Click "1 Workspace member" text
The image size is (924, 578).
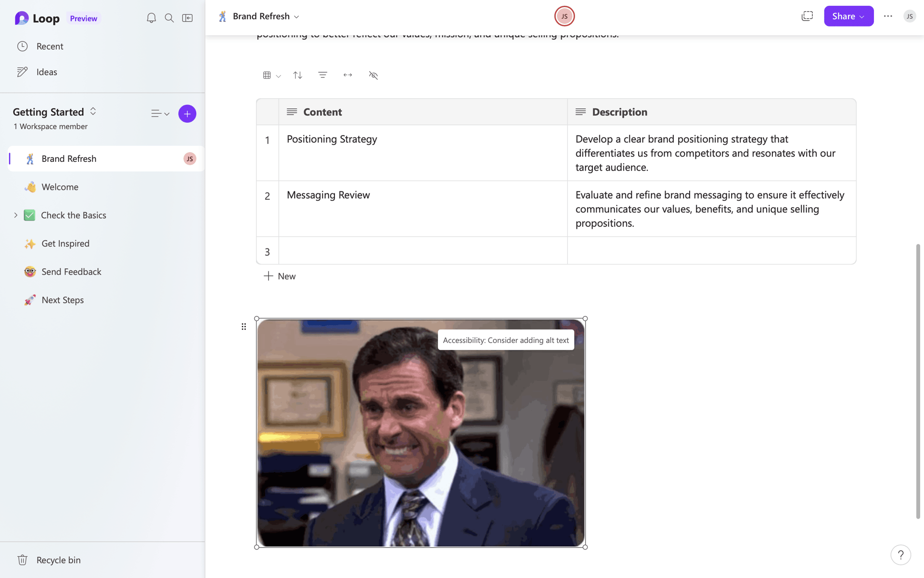pyautogui.click(x=51, y=126)
